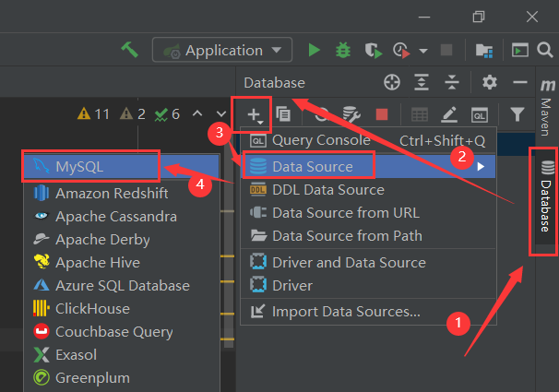This screenshot has width=559, height=392.
Task: Click the 6 typos indicator
Action: click(167, 114)
